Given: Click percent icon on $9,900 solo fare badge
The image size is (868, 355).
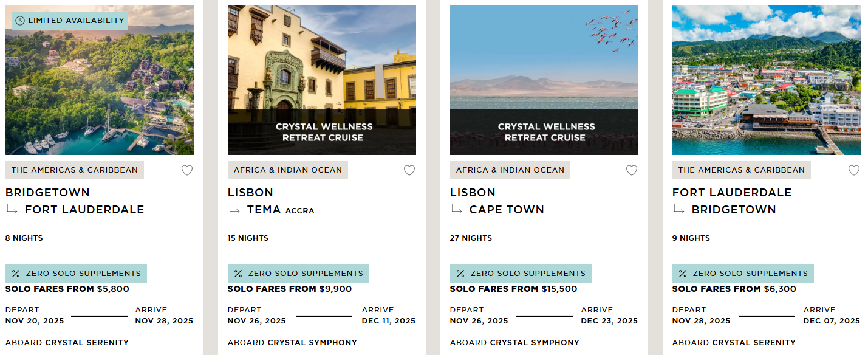Looking at the screenshot, I should point(238,274).
